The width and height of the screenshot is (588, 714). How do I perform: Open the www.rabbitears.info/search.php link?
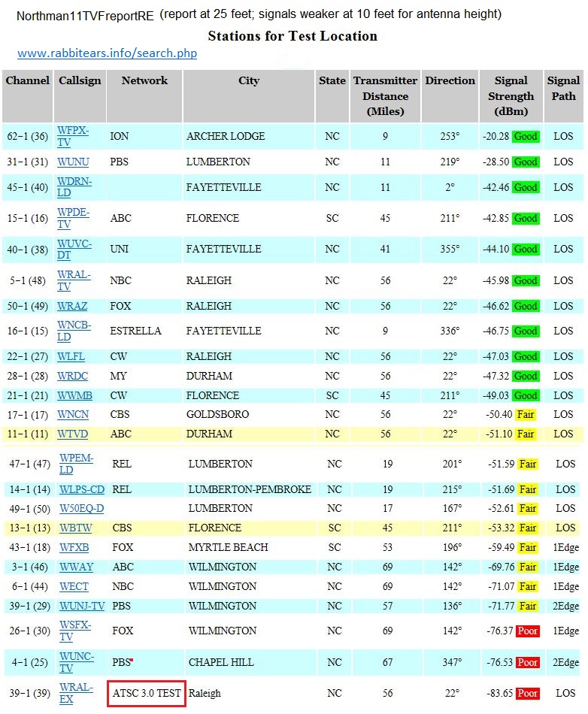coord(108,53)
